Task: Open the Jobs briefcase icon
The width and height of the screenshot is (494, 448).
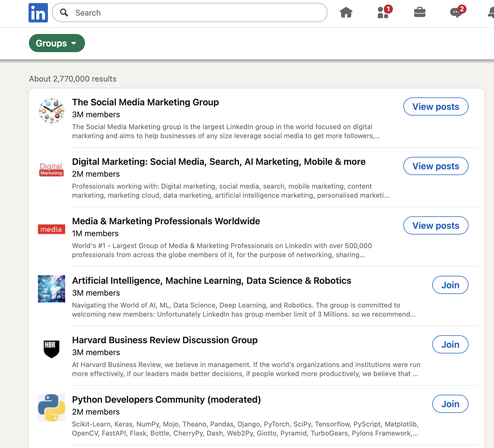Action: click(x=420, y=12)
